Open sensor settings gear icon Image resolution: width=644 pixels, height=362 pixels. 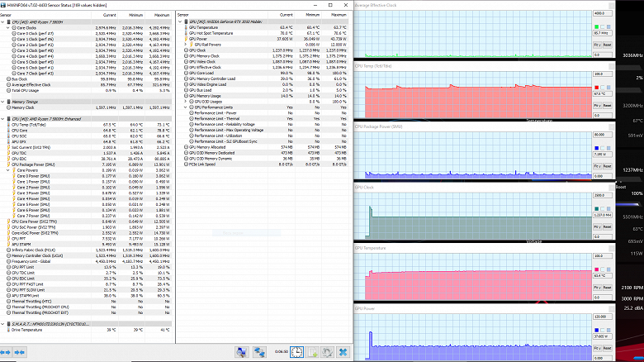(x=325, y=352)
